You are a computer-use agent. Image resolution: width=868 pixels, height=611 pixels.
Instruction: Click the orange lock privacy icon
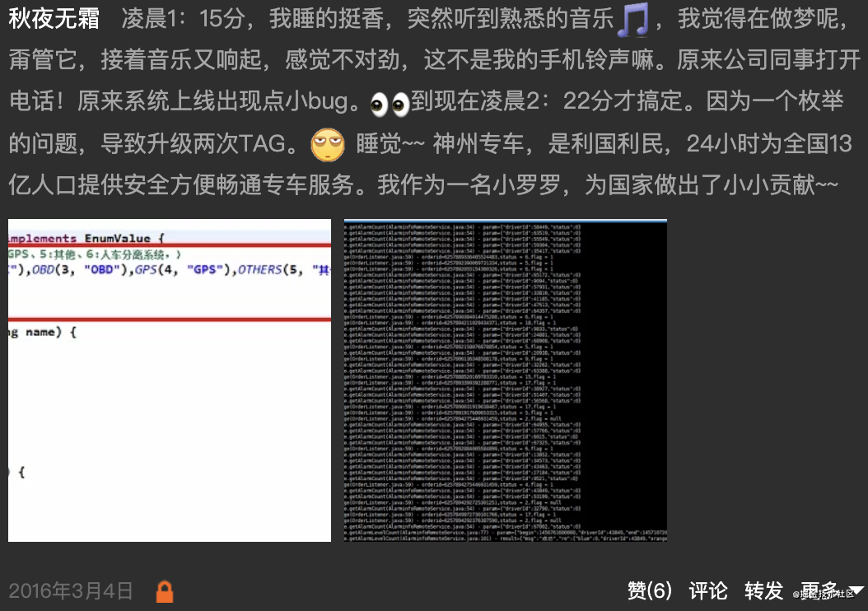pos(165,591)
